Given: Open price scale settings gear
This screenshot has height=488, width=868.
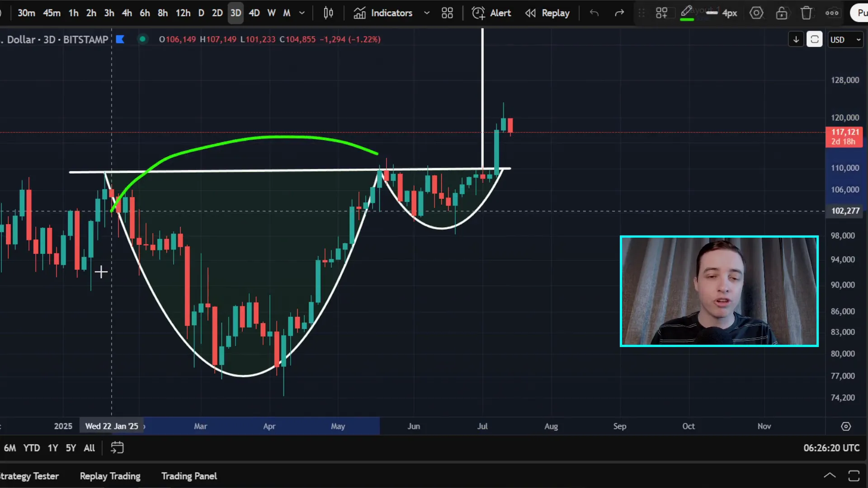Looking at the screenshot, I should 846,426.
